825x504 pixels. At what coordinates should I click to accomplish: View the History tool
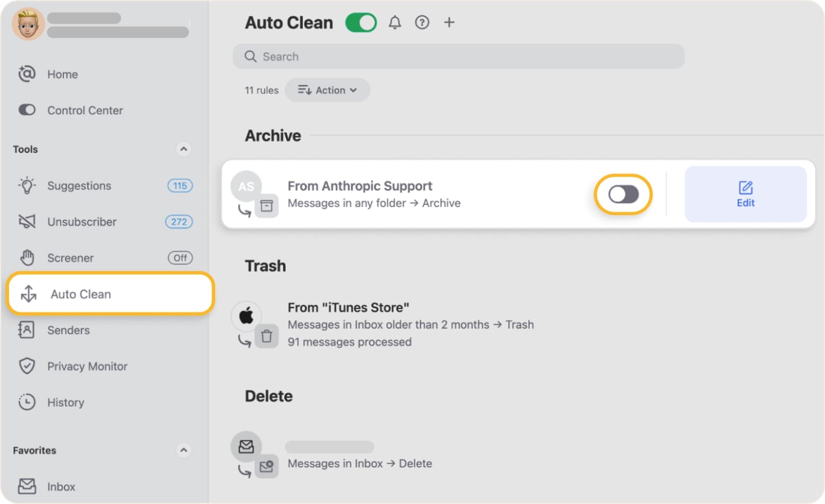(66, 402)
